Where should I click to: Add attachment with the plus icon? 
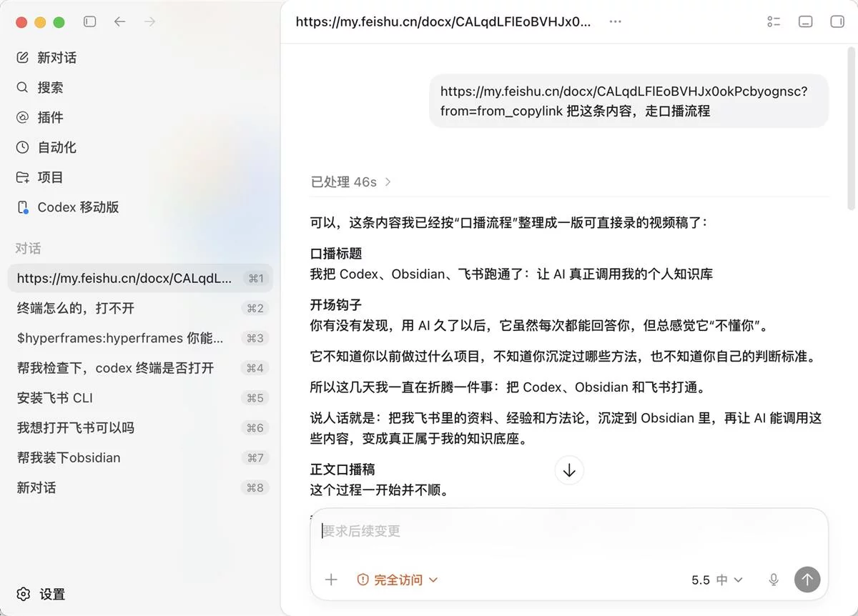[331, 580]
